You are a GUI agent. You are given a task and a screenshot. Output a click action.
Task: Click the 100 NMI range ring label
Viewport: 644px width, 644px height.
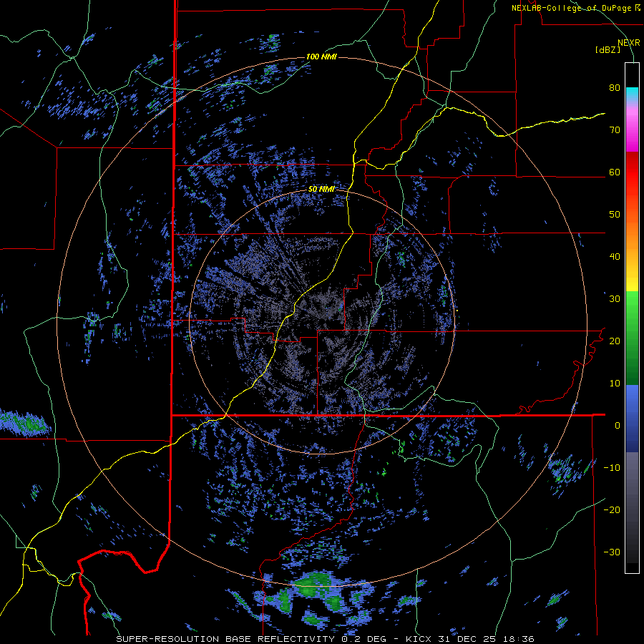321,57
